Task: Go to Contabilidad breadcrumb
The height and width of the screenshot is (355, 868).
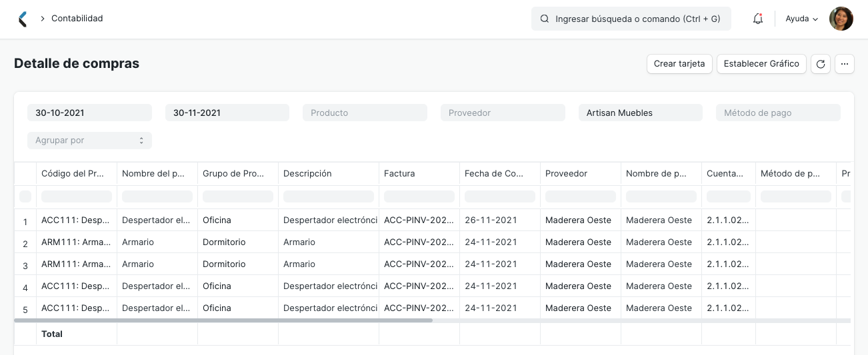Action: pos(77,19)
